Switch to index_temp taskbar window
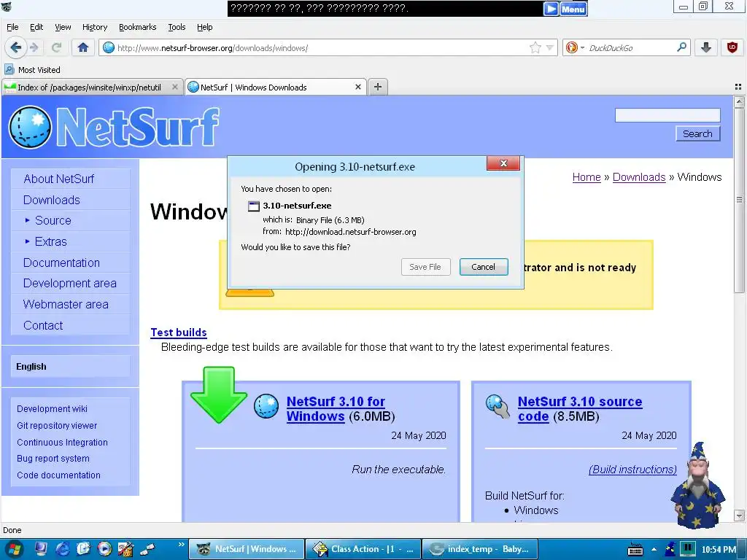Screen dimensions: 747x560 click(480, 549)
